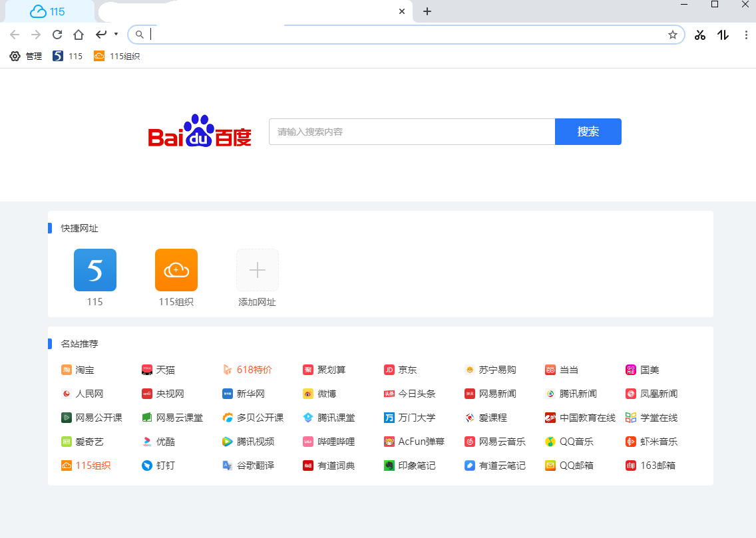Open the 多贝公开课 link

point(253,418)
